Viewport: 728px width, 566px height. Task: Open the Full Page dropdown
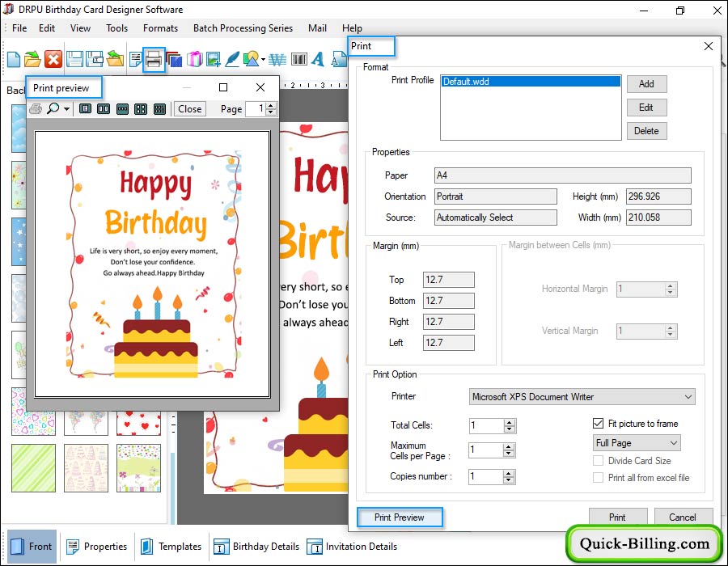tap(637, 442)
